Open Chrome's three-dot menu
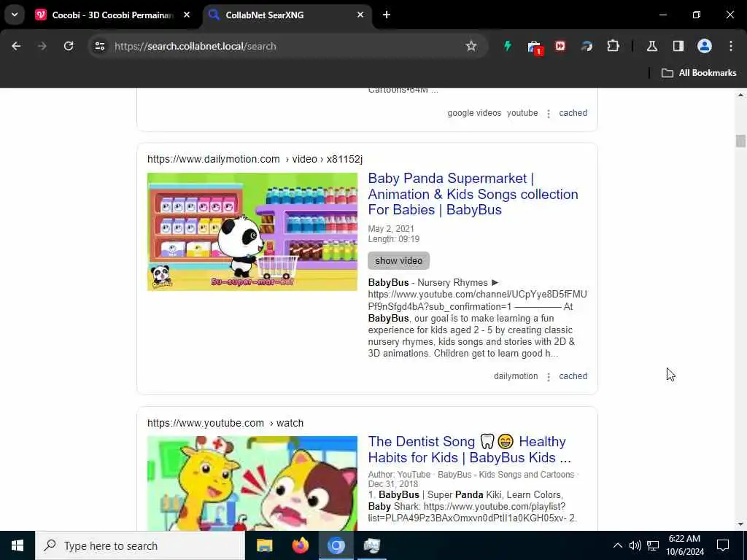 [731, 46]
